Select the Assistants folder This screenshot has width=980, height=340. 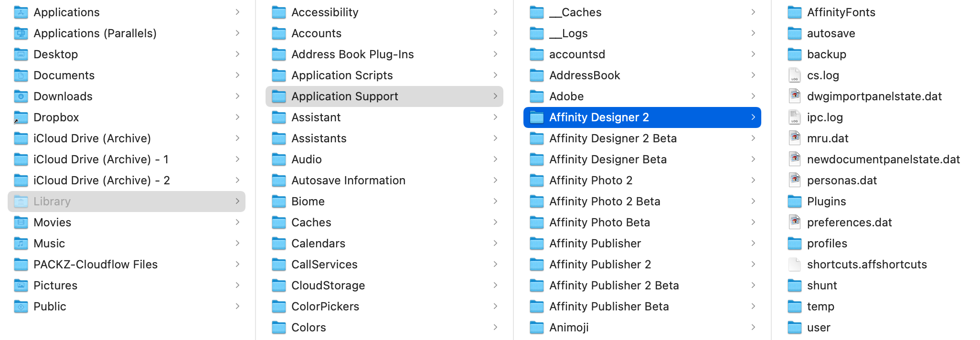pos(384,138)
